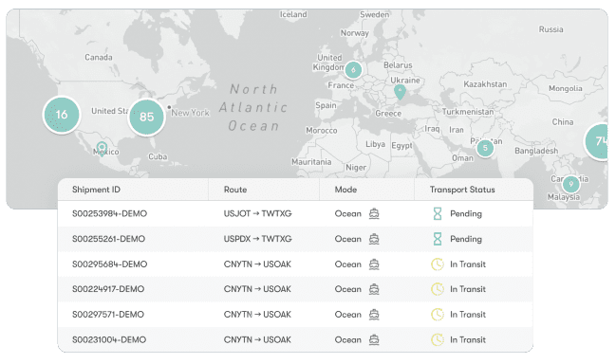Select the map pin near Ukraine
This screenshot has height=364, width=616.
(400, 92)
